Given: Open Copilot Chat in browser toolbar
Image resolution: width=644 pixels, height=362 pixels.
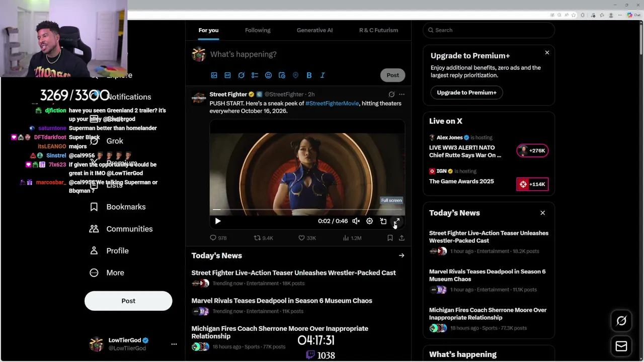Looking at the screenshot, I should pos(633,15).
